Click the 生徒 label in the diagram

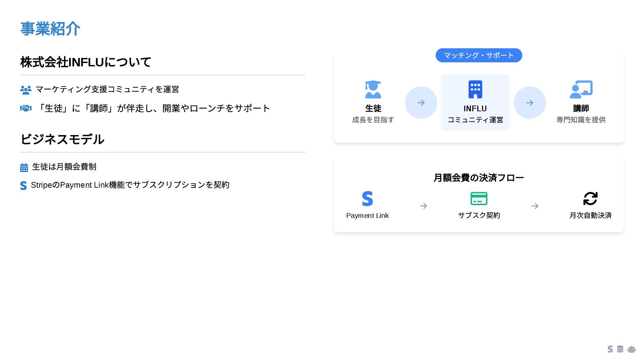click(x=373, y=109)
